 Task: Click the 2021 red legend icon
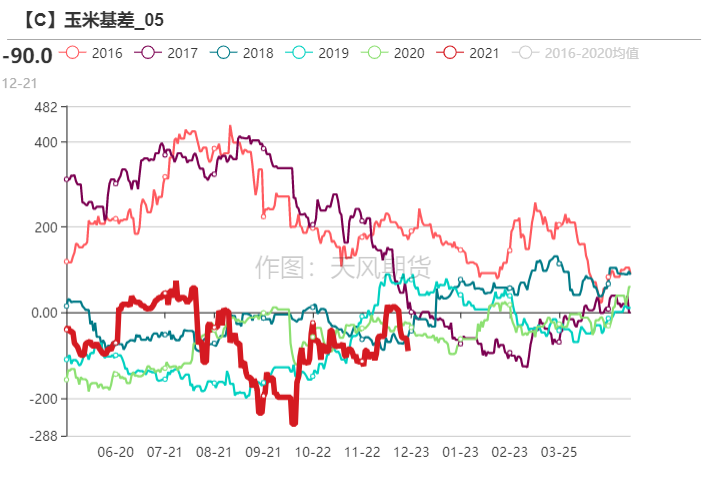point(450,53)
